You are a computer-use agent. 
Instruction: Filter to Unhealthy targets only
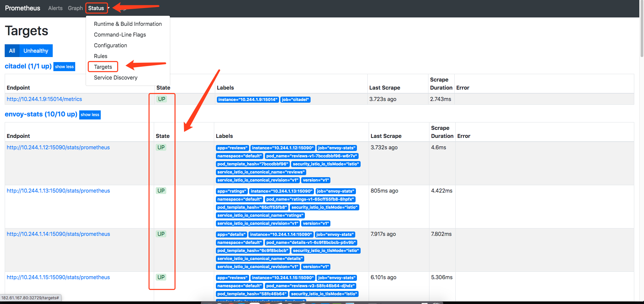tap(36, 51)
